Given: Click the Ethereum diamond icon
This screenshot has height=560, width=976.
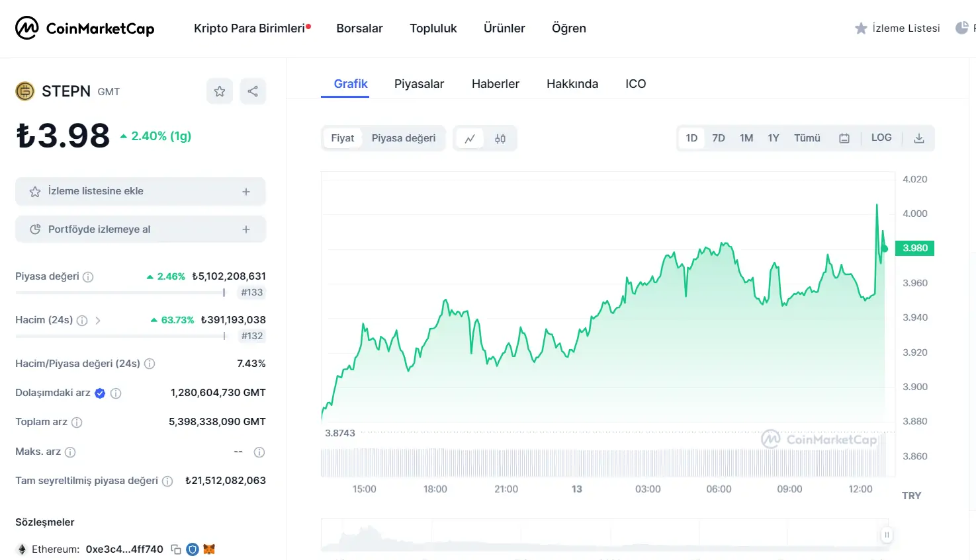Looking at the screenshot, I should pyautogui.click(x=22, y=549).
